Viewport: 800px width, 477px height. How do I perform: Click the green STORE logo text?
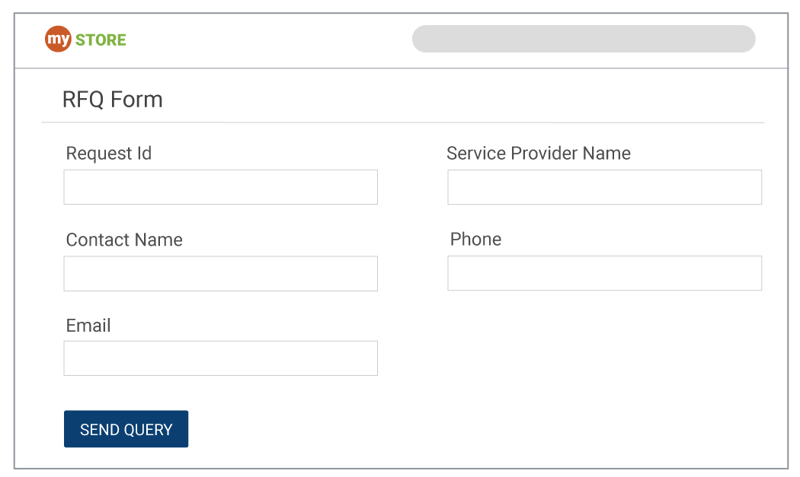click(101, 40)
